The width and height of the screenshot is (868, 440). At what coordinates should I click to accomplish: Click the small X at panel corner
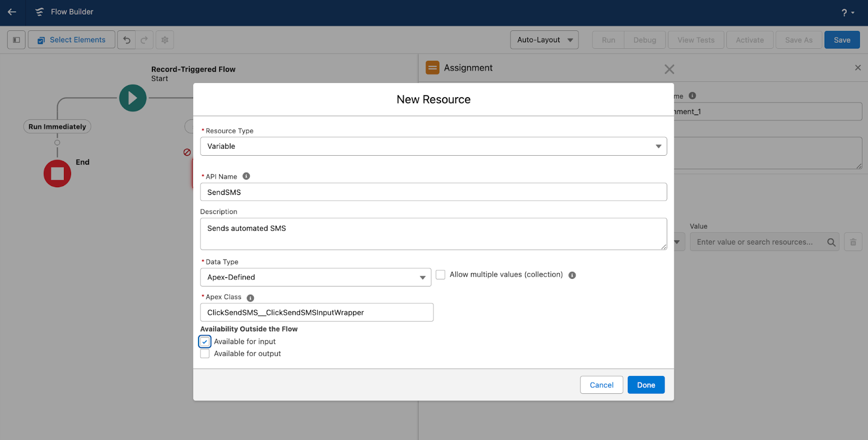858,68
